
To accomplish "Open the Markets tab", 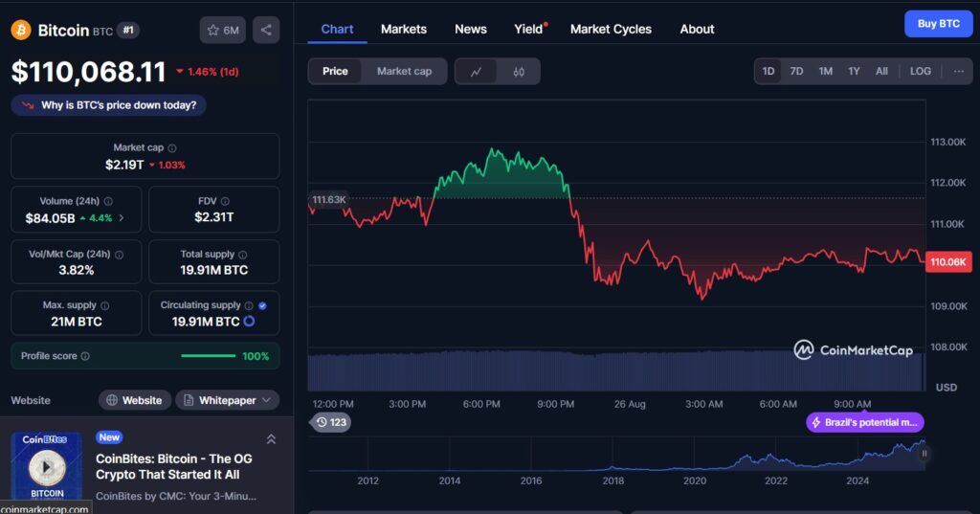I will click(x=404, y=30).
